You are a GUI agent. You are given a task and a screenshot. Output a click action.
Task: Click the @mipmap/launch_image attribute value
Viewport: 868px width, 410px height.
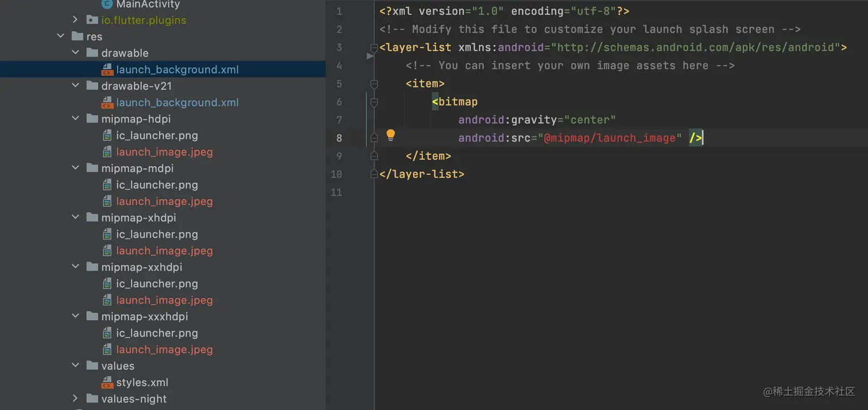click(x=609, y=138)
